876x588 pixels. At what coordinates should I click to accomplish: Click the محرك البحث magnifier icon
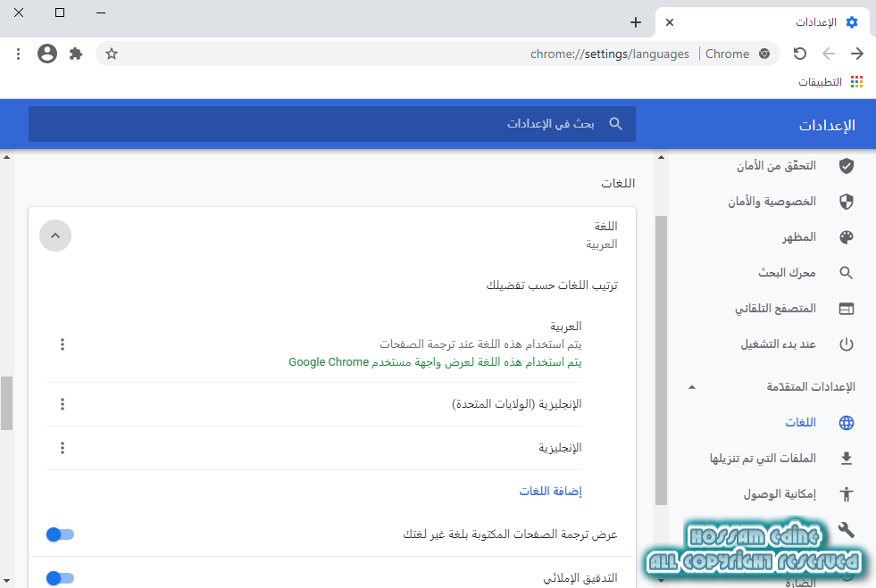847,273
